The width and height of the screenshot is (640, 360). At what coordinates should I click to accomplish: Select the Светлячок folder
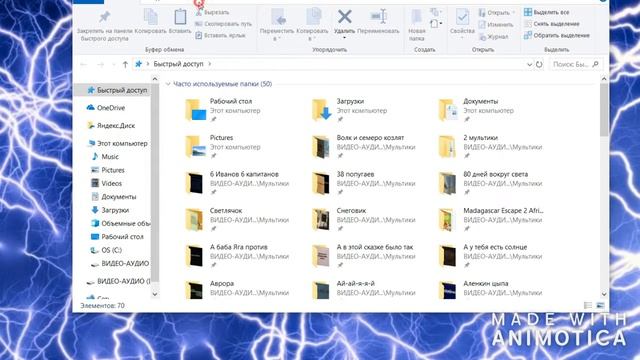tap(237, 219)
